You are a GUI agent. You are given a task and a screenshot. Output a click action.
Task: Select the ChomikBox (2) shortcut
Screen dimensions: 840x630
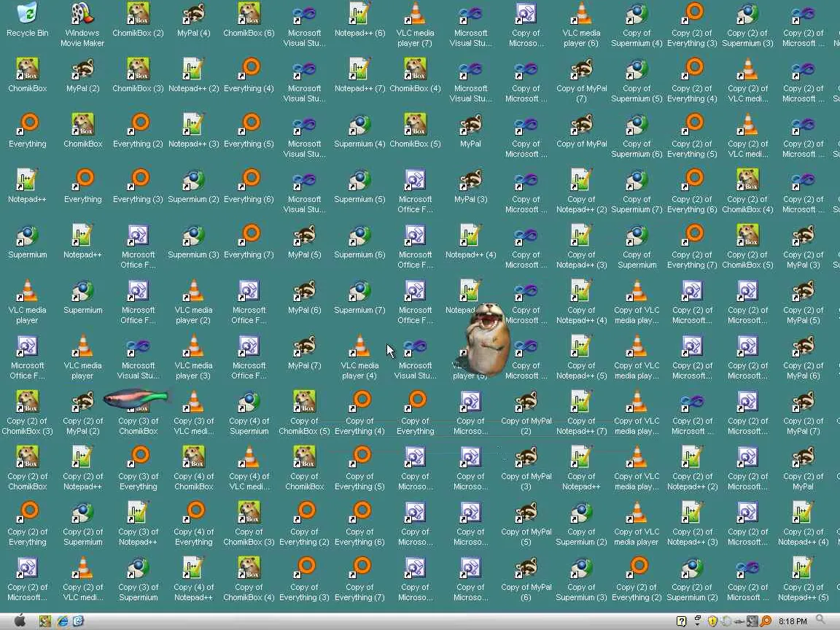tap(139, 20)
